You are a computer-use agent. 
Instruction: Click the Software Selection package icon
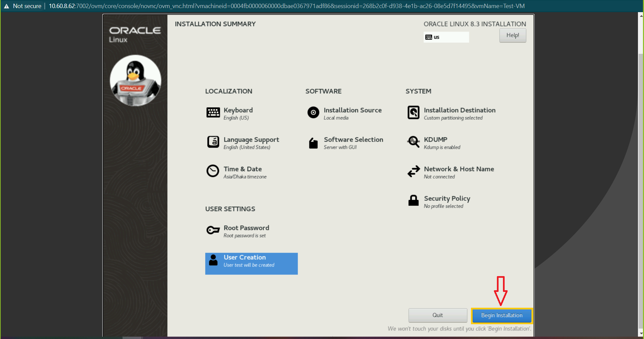(313, 143)
